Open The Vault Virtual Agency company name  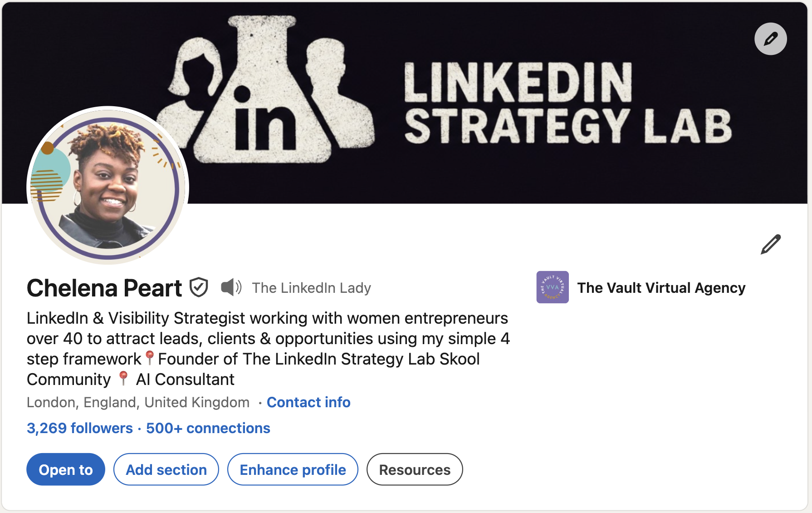[661, 288]
